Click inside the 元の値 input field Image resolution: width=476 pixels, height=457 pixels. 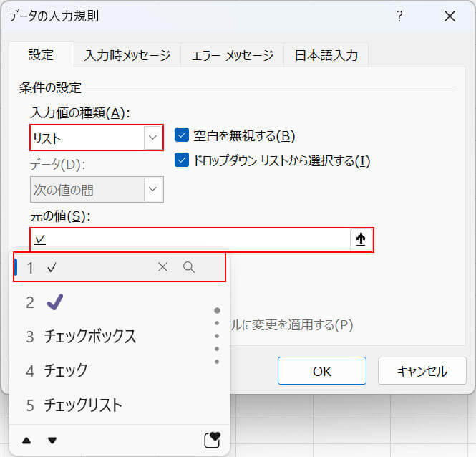[x=186, y=241]
